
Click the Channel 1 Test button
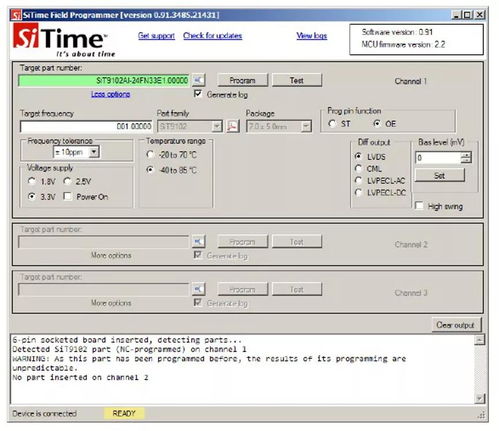click(297, 80)
